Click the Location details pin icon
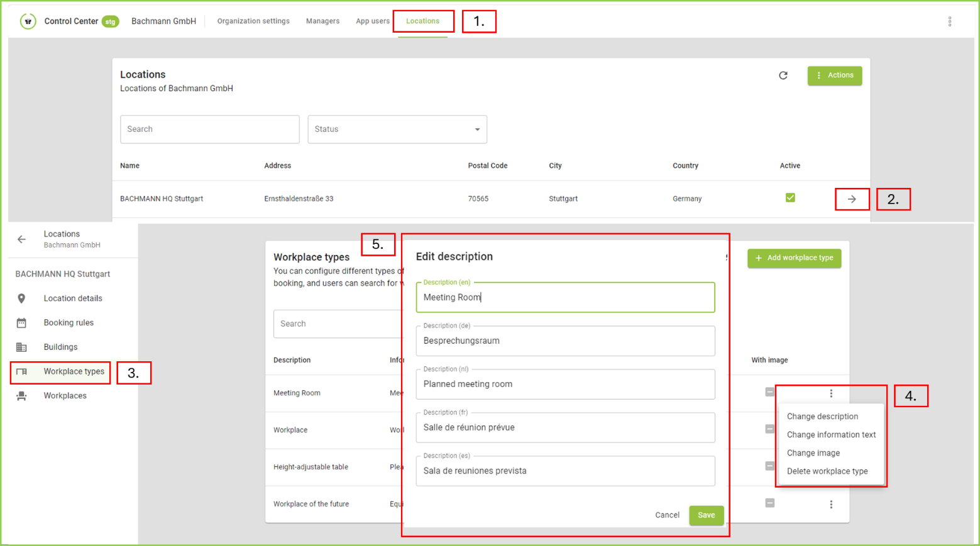980x546 pixels. [21, 298]
